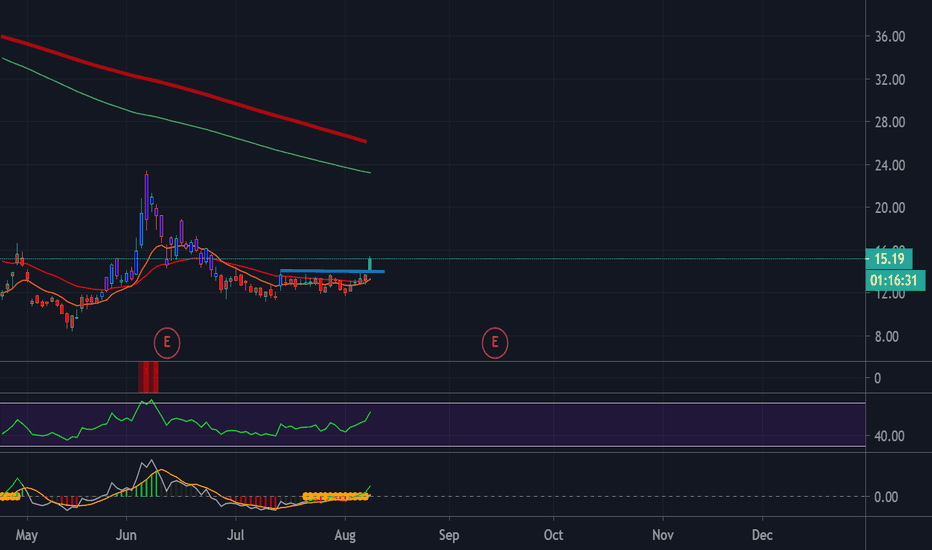This screenshot has height=550, width=932.
Task: Click the upcoming earnings marker near September
Action: click(x=495, y=342)
